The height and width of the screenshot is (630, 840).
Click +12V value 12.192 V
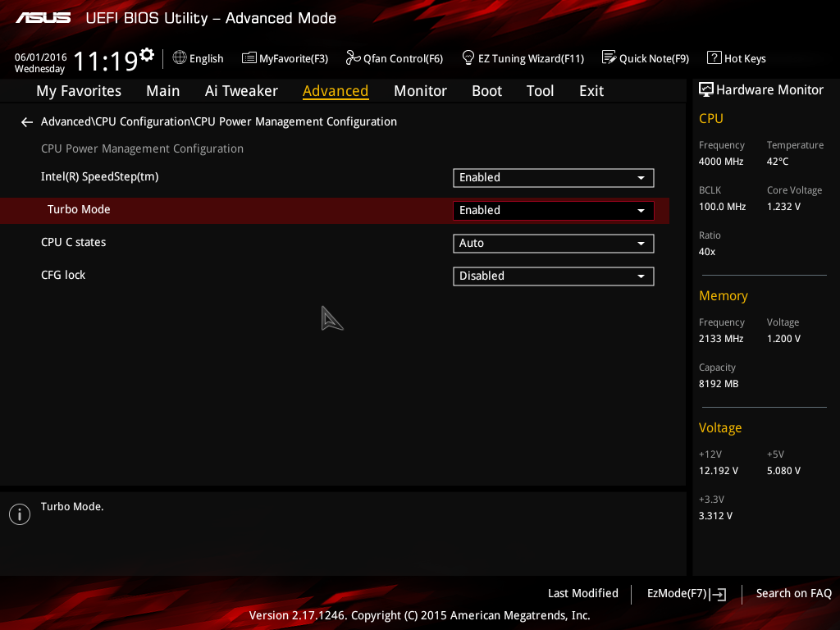click(719, 470)
